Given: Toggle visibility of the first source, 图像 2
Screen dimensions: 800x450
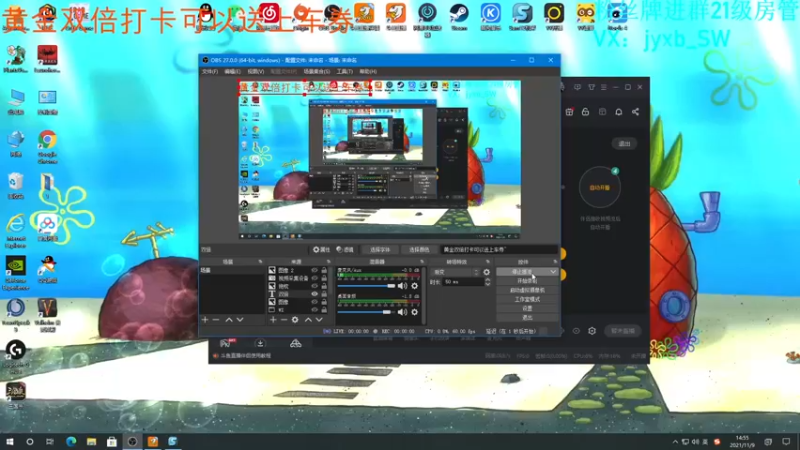Looking at the screenshot, I should 314,270.
